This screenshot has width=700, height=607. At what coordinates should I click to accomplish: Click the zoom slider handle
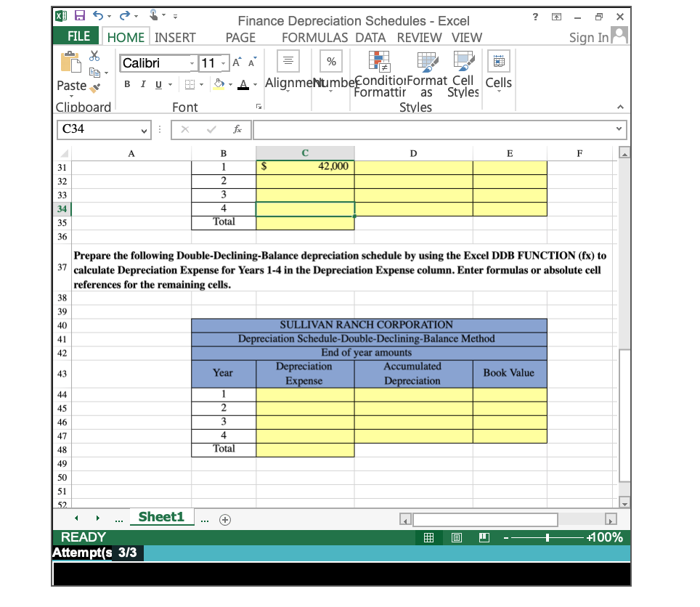[x=548, y=538]
